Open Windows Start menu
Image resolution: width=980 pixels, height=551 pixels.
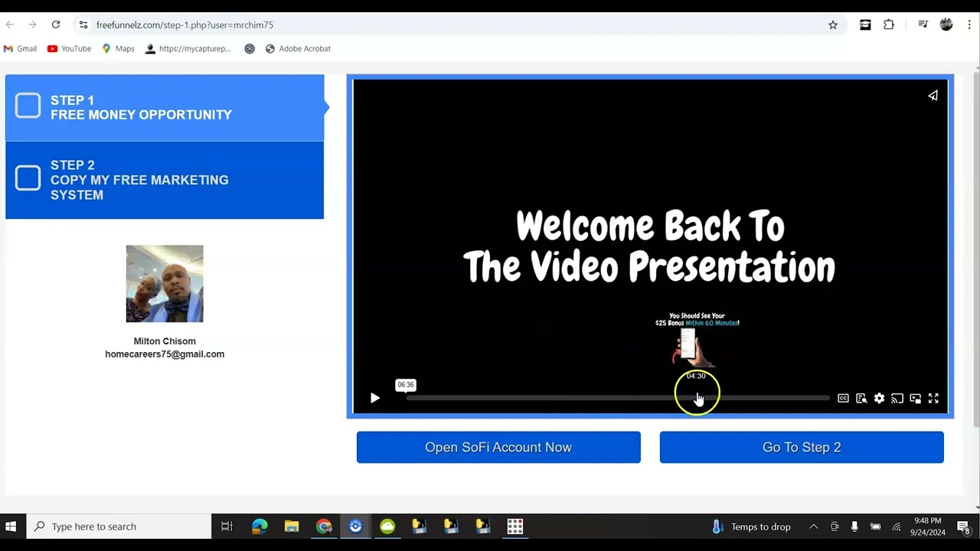coord(11,527)
